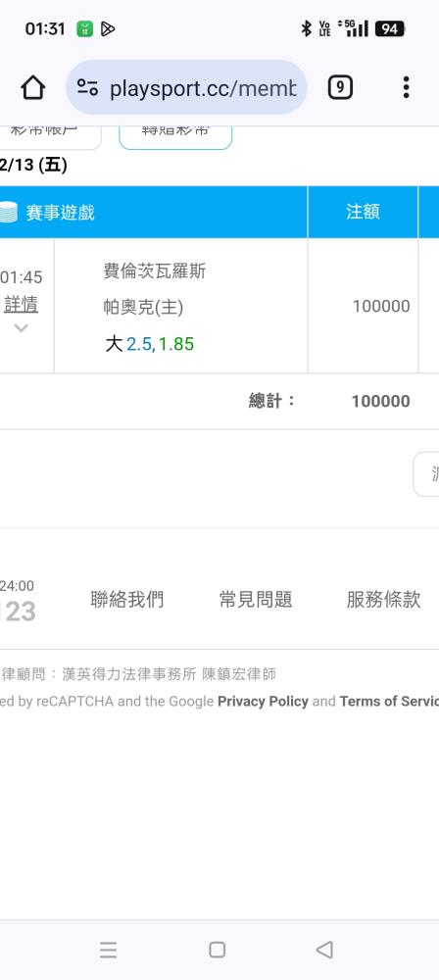The height and width of the screenshot is (980, 439).
Task: Switch to the 彩幣帳戶 tab
Action: [x=47, y=135]
